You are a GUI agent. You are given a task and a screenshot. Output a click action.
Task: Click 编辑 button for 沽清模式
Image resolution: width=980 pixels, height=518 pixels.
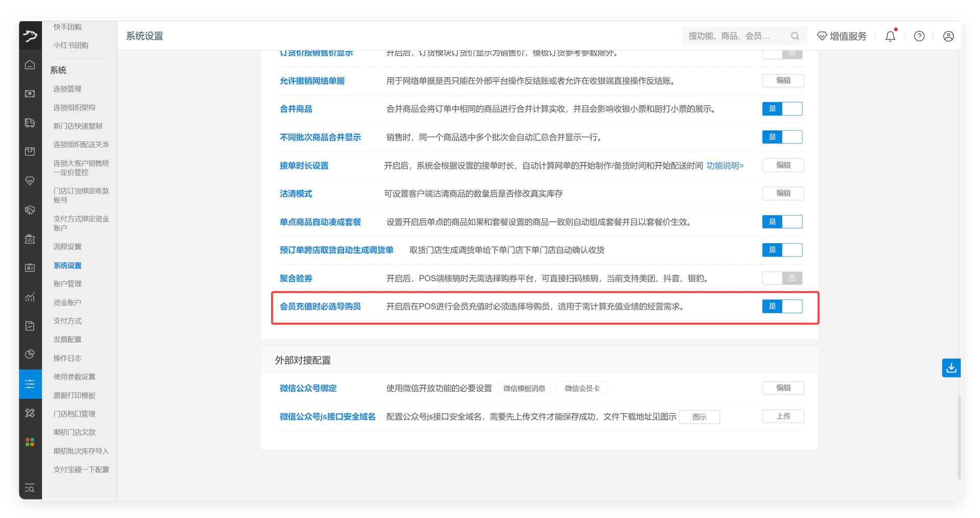[x=783, y=193]
